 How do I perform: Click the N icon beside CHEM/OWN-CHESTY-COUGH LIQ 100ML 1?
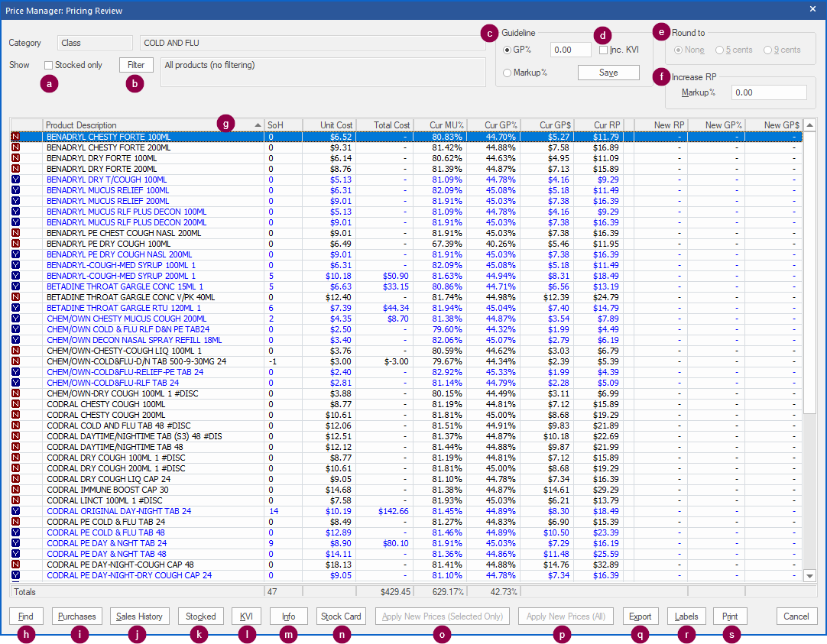click(15, 351)
